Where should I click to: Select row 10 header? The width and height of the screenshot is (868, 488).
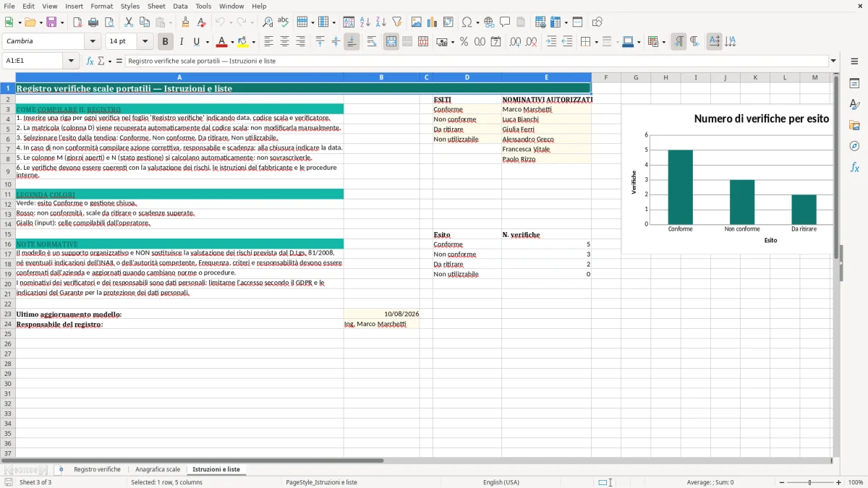[8, 184]
